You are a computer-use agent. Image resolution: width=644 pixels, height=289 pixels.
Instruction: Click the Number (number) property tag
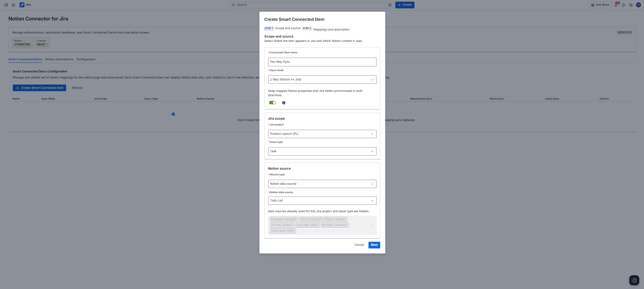click(335, 225)
